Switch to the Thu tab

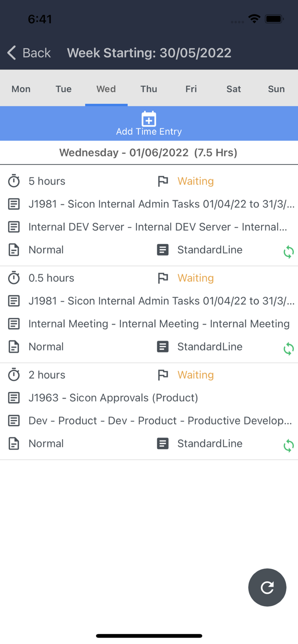pyautogui.click(x=149, y=89)
